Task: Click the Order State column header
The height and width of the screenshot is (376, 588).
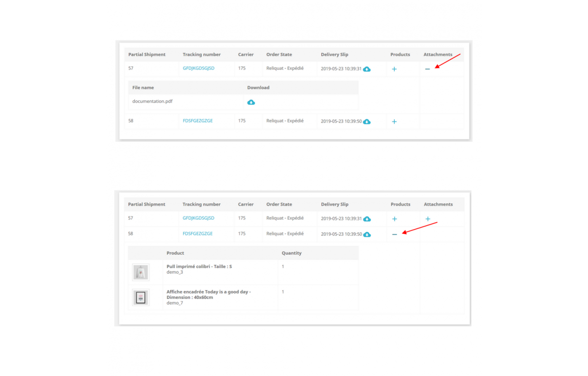Action: click(279, 54)
